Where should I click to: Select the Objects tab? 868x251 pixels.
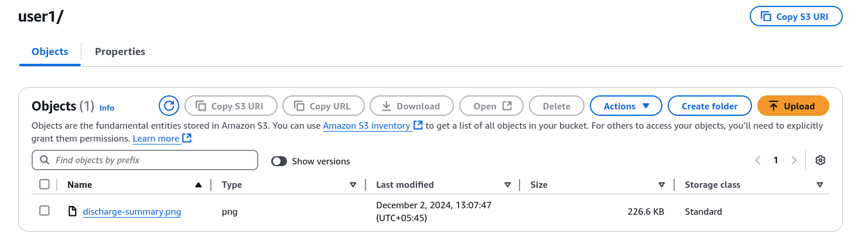point(50,51)
